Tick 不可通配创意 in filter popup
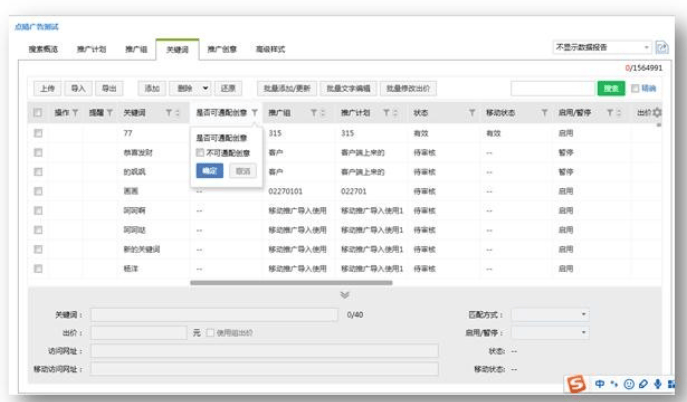 pyautogui.click(x=200, y=152)
